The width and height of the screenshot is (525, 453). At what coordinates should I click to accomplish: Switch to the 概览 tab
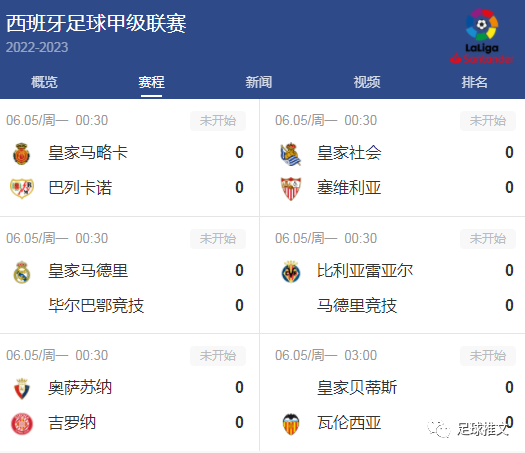(44, 82)
